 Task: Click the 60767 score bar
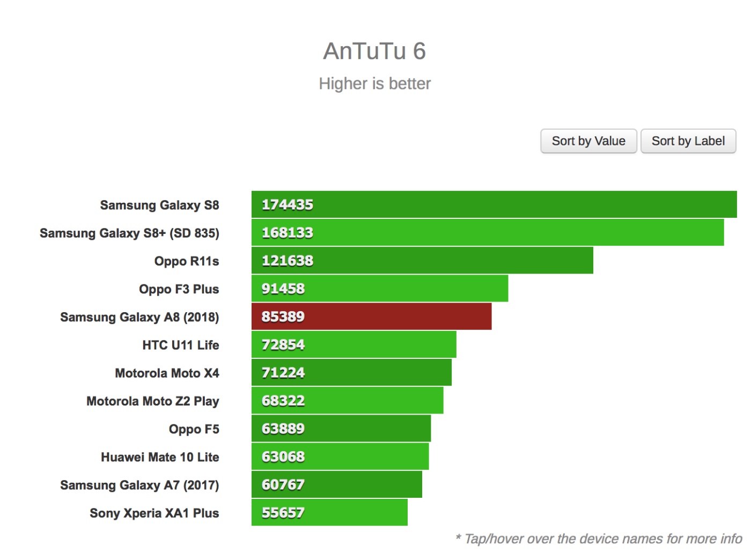337,484
